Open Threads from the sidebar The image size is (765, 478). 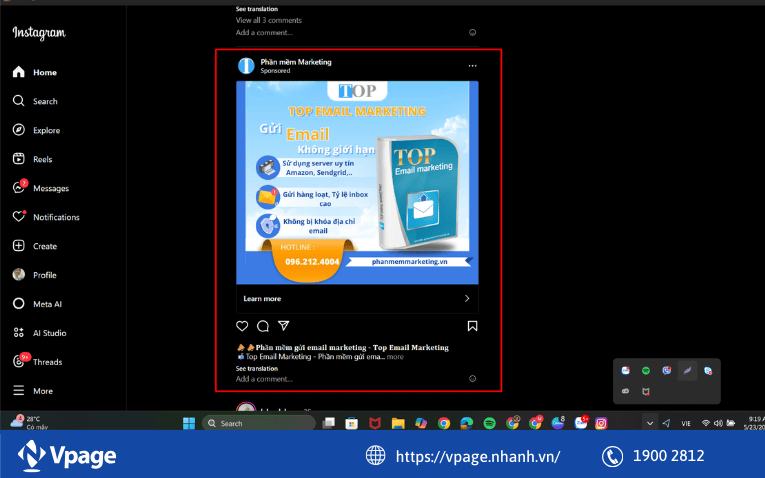[37, 361]
